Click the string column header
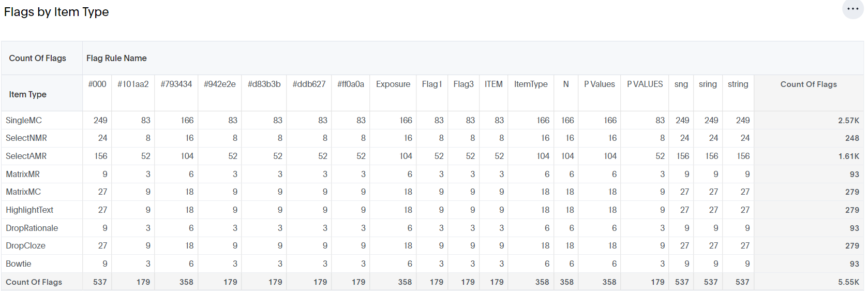Screen dimensions: 868x291 click(738, 84)
